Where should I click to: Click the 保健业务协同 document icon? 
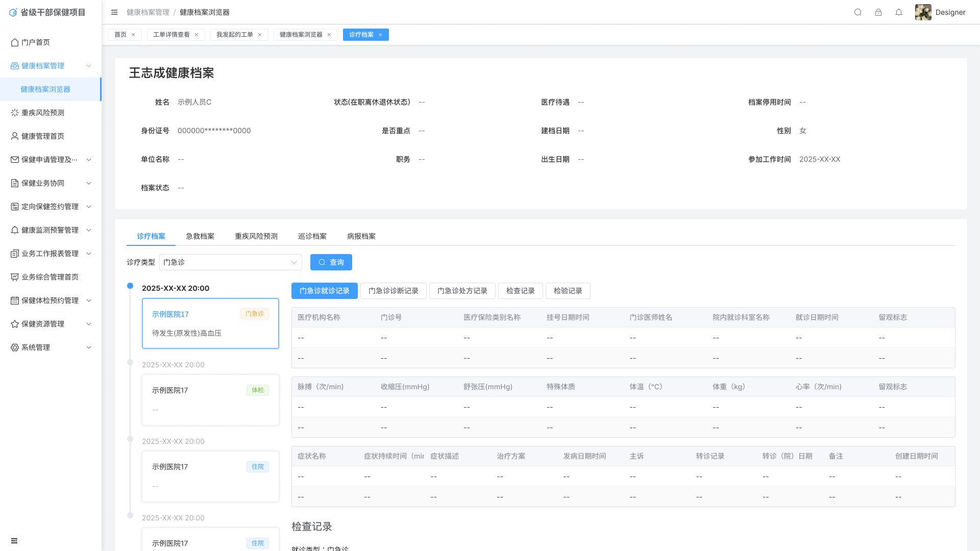(15, 183)
